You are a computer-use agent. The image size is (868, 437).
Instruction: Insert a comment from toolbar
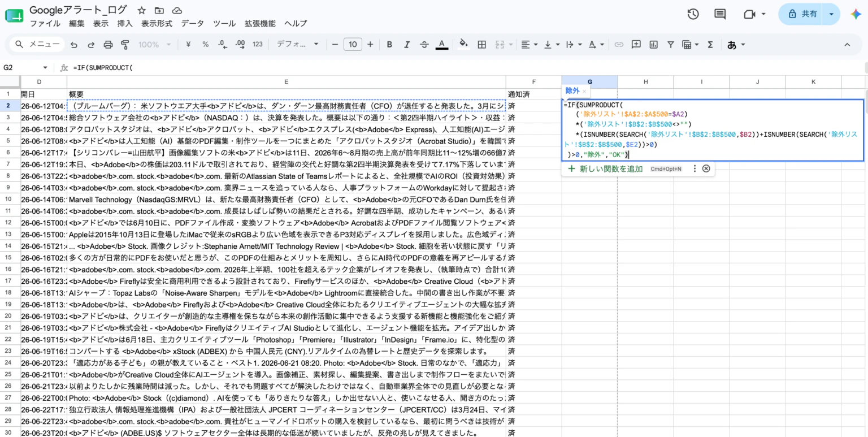tap(636, 44)
